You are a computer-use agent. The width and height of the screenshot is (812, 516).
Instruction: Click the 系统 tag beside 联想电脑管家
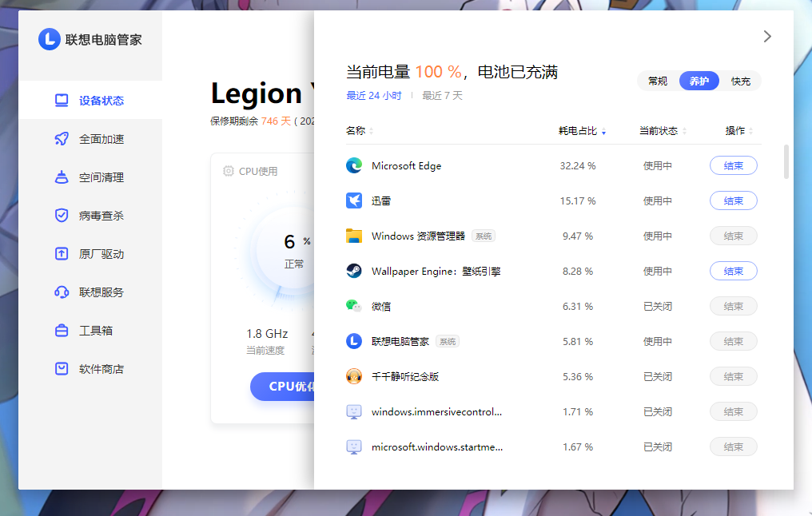pos(448,341)
